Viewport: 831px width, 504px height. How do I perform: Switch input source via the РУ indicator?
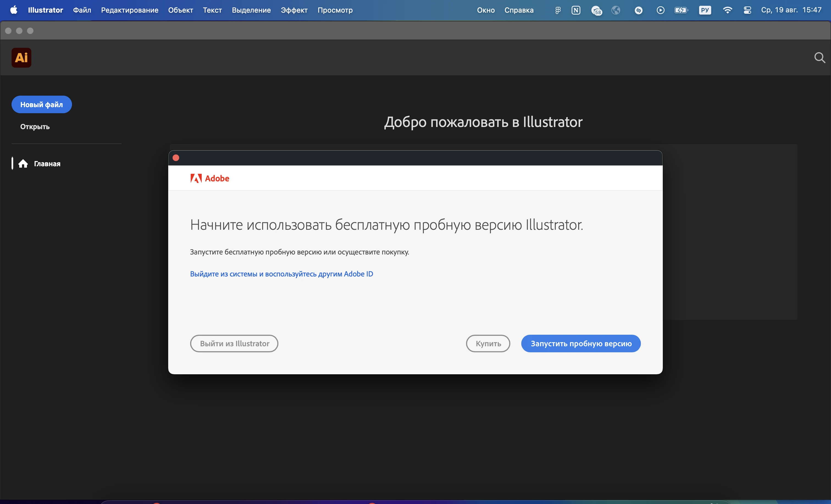tap(705, 10)
